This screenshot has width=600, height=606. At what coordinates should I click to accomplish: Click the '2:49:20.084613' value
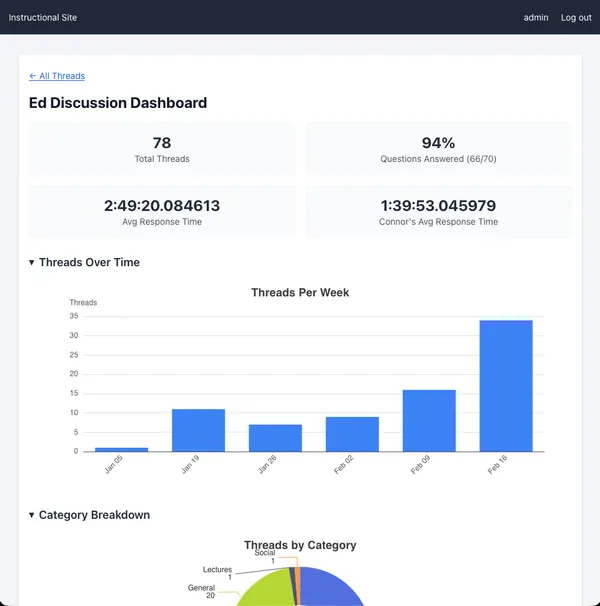(x=162, y=206)
